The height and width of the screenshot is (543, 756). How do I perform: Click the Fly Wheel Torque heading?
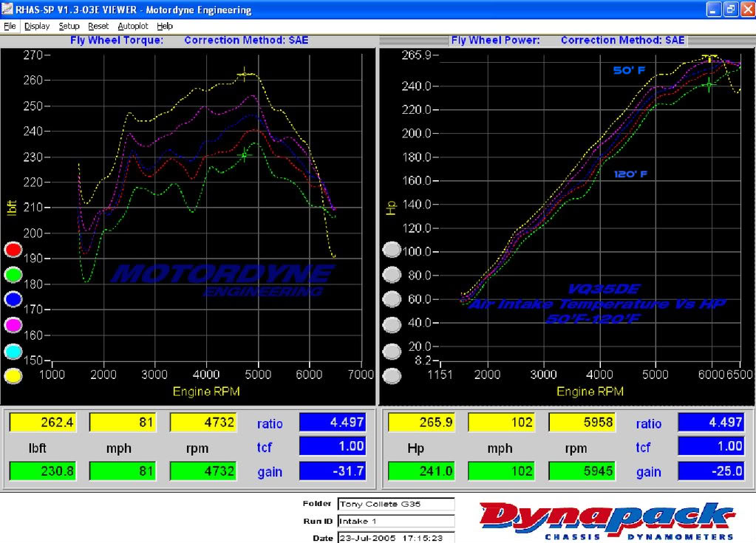coord(117,41)
